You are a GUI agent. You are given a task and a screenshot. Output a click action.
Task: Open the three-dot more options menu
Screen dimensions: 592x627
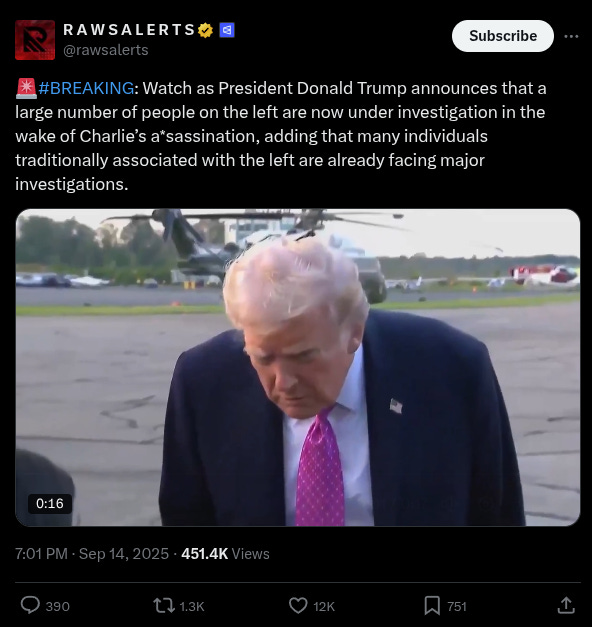[x=571, y=36]
